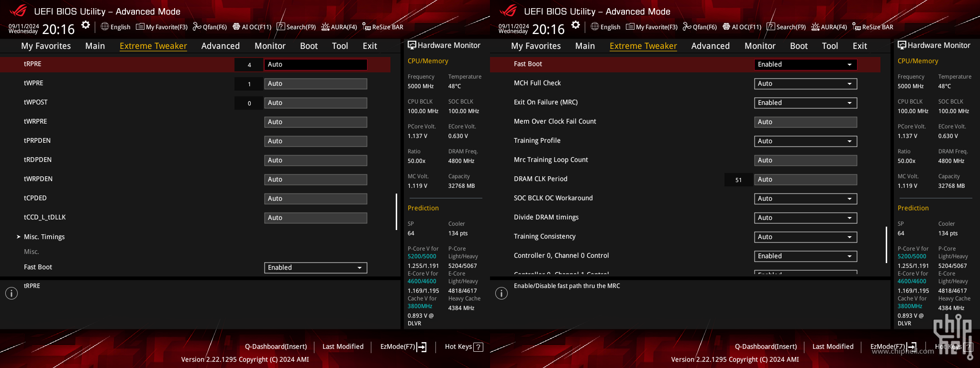The height and width of the screenshot is (368, 980).
Task: Open Search(F9) in right BIOS screen
Action: (x=786, y=27)
